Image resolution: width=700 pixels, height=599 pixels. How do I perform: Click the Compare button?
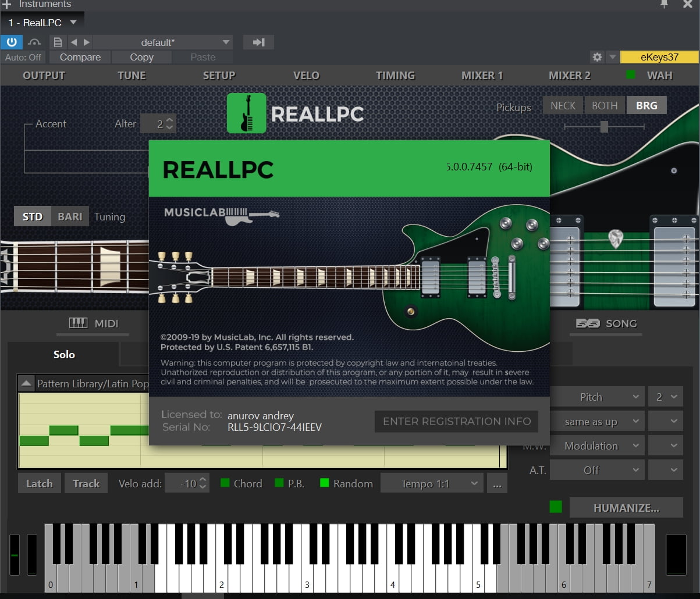[x=80, y=57]
